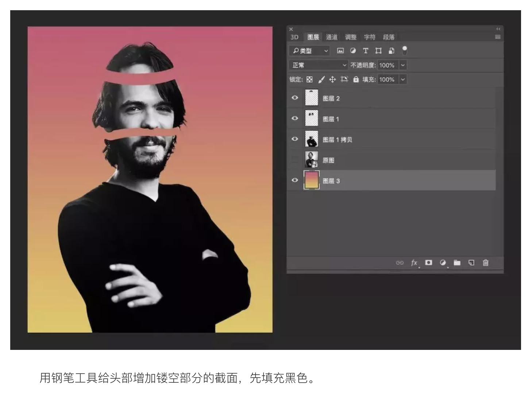Close the layers panel with X
The height and width of the screenshot is (398, 532).
(291, 29)
